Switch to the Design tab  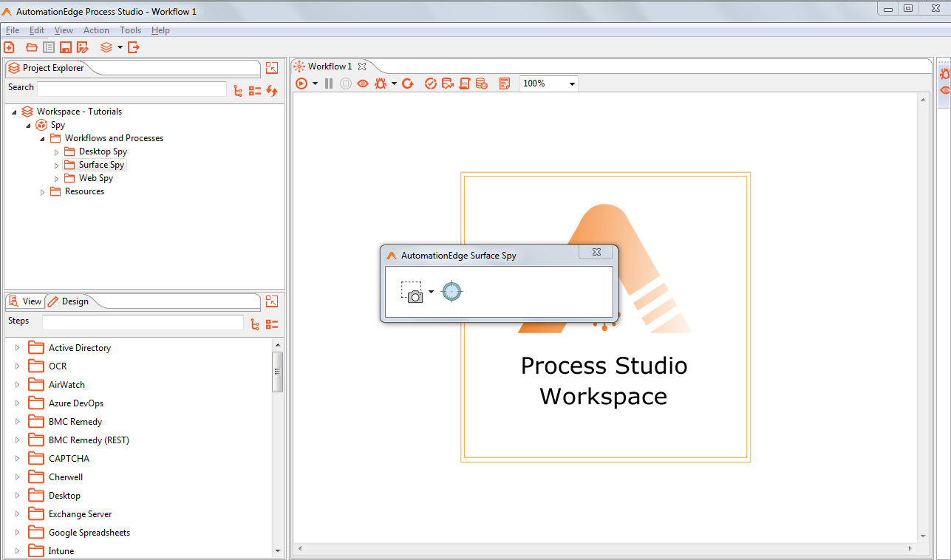(x=69, y=301)
